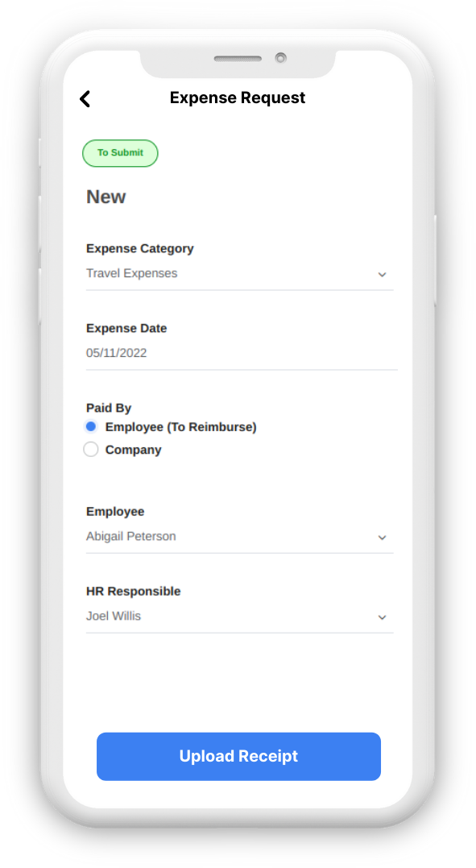
Task: Click the HR Responsible field label
Action: [134, 592]
